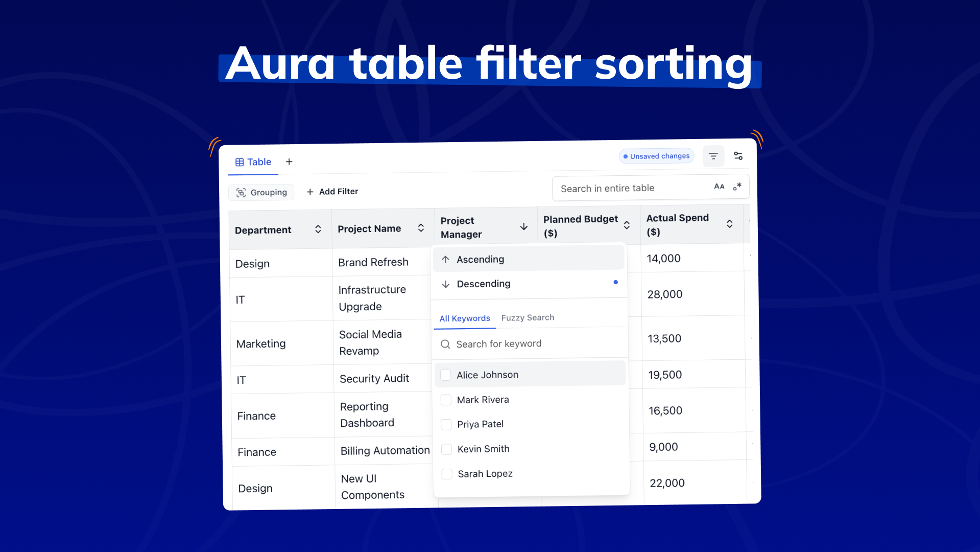The image size is (980, 552).
Task: Toggle case-sensitive Aa search icon
Action: click(x=719, y=187)
